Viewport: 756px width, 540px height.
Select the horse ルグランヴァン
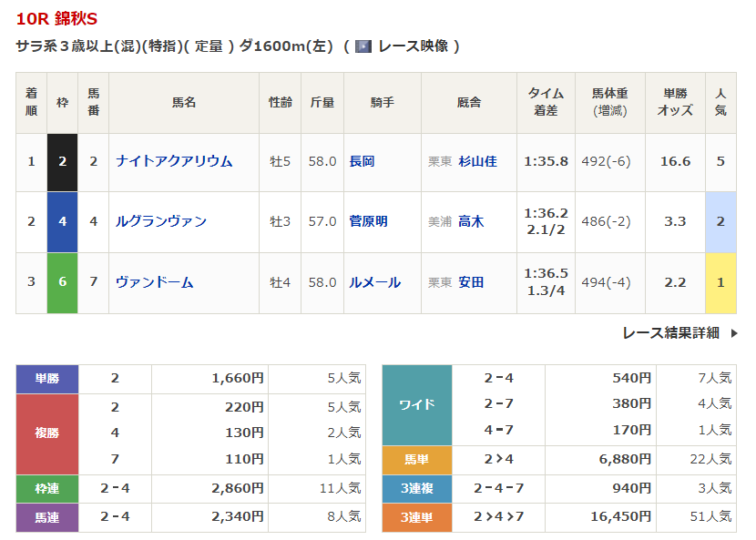[161, 221]
